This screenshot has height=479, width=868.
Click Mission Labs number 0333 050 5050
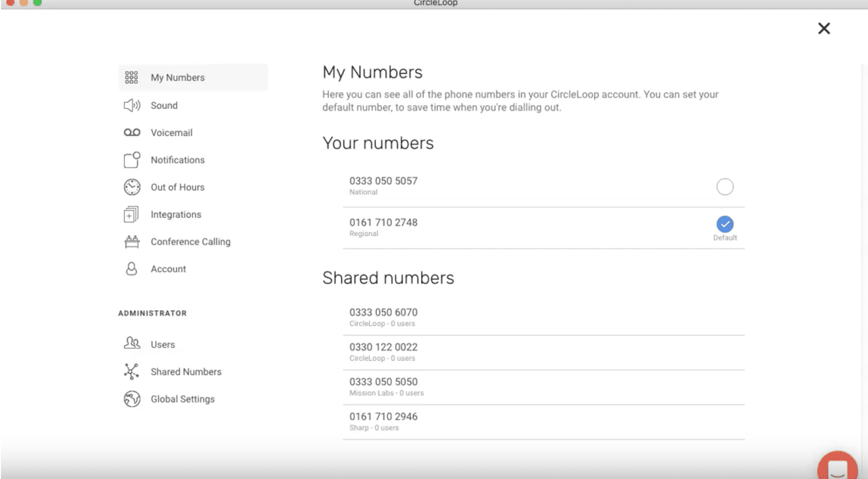[x=383, y=382]
